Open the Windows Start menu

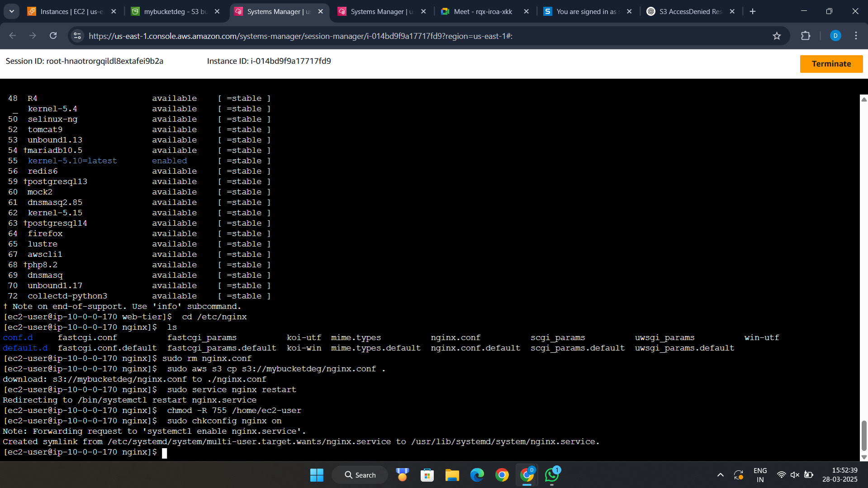317,475
